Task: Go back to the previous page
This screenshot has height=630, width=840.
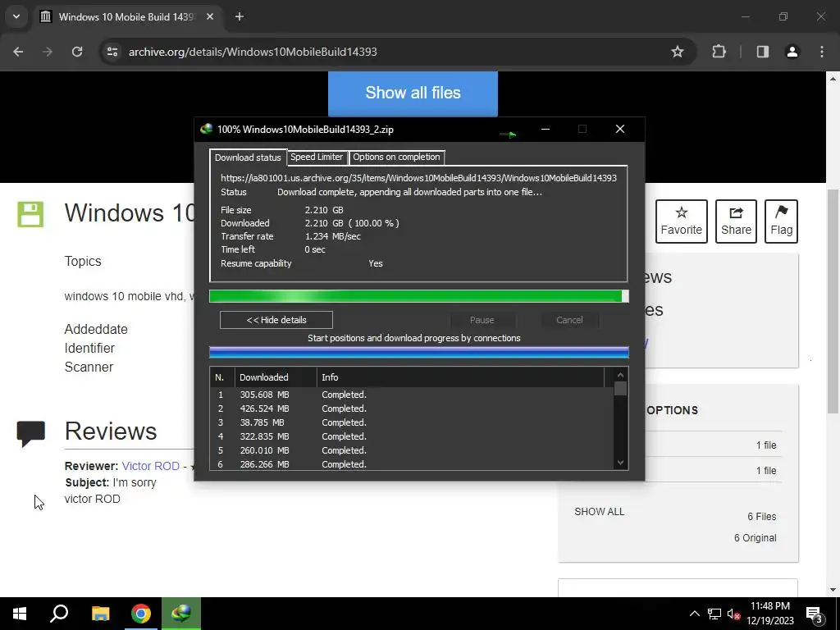Action: click(x=18, y=52)
